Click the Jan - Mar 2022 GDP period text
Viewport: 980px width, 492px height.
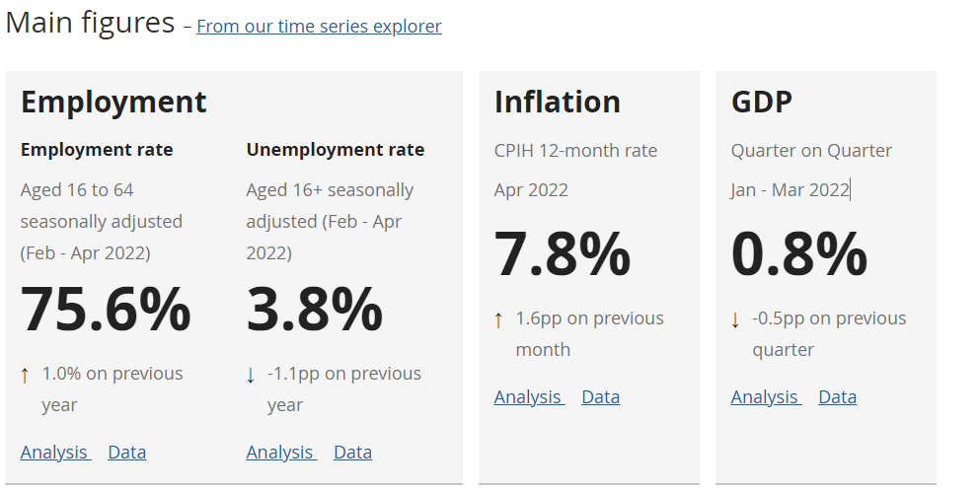pos(790,190)
